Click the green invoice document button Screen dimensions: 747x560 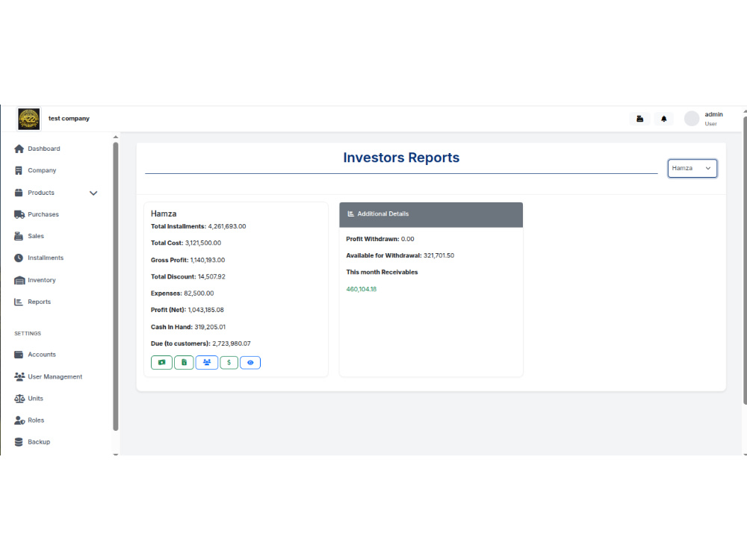[x=184, y=363]
